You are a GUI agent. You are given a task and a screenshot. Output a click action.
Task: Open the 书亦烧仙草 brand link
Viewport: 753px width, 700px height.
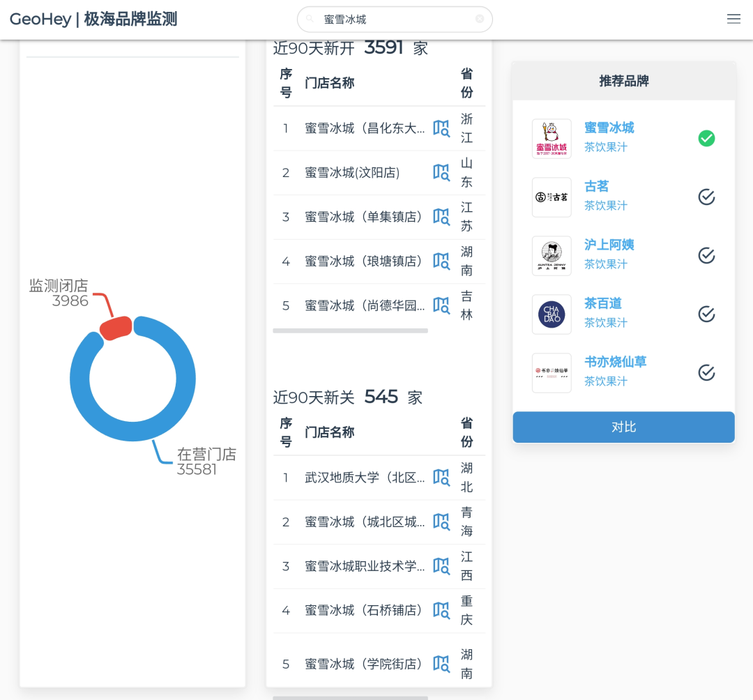click(615, 362)
